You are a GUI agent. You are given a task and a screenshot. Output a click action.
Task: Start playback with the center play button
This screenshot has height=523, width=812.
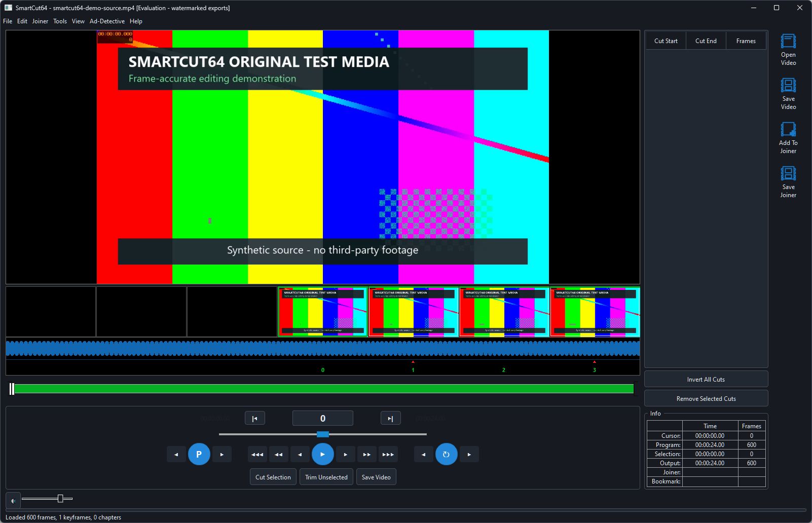(322, 454)
